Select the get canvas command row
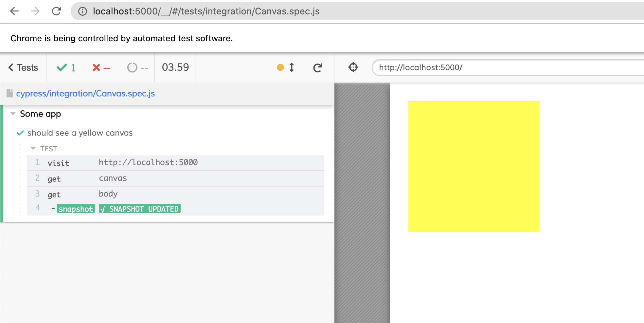This screenshot has height=323, width=644. pyautogui.click(x=175, y=179)
